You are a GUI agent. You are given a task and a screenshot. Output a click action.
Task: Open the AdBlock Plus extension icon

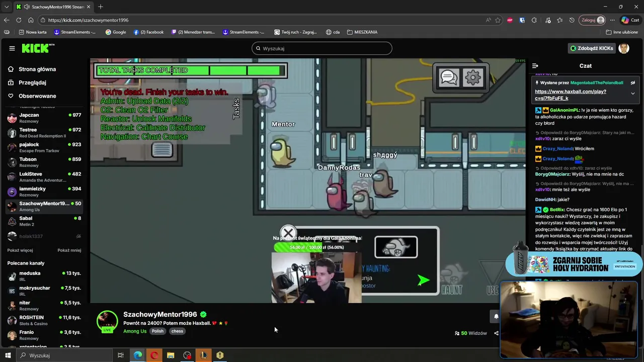(x=510, y=20)
